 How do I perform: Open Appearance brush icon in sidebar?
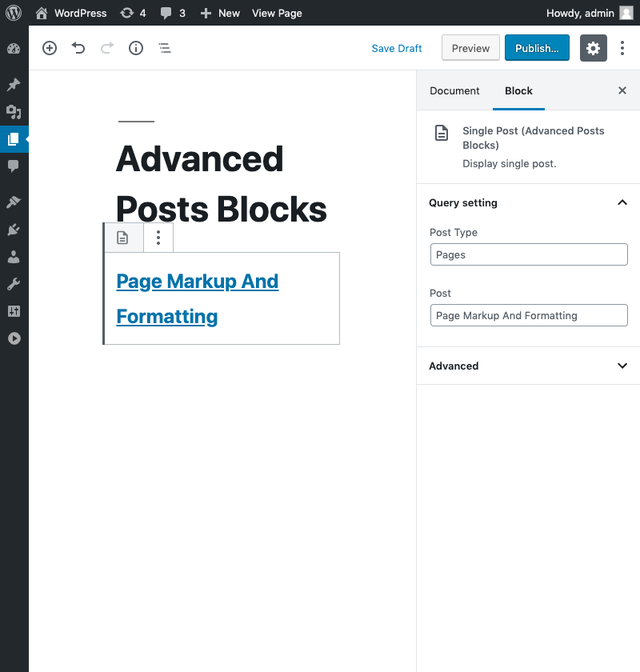14,202
